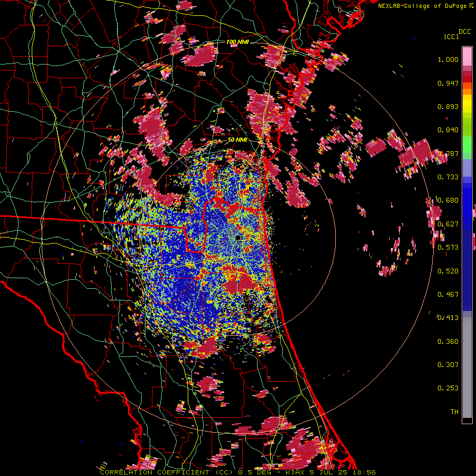Select the 0.627 legend value
This screenshot has height=476, width=476.
click(448, 224)
